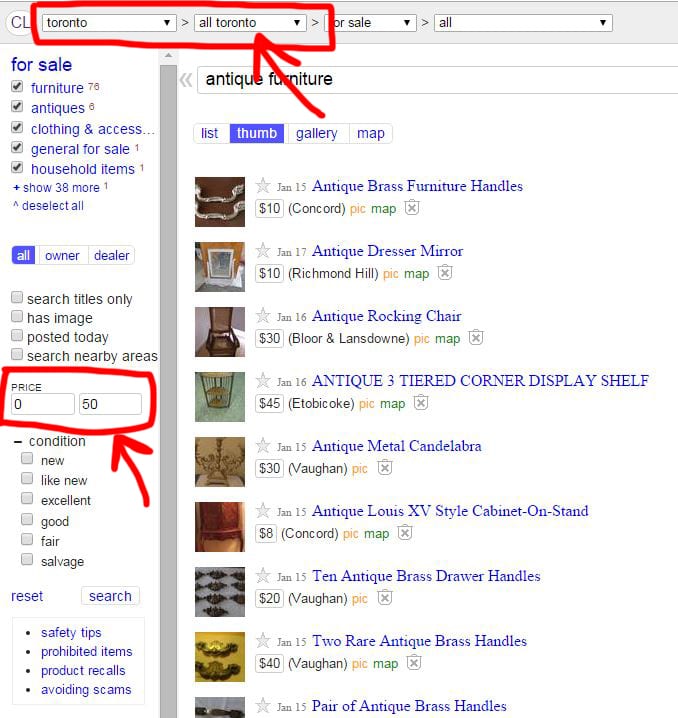Open the all toronto area dropdown
The image size is (678, 718).
click(250, 22)
